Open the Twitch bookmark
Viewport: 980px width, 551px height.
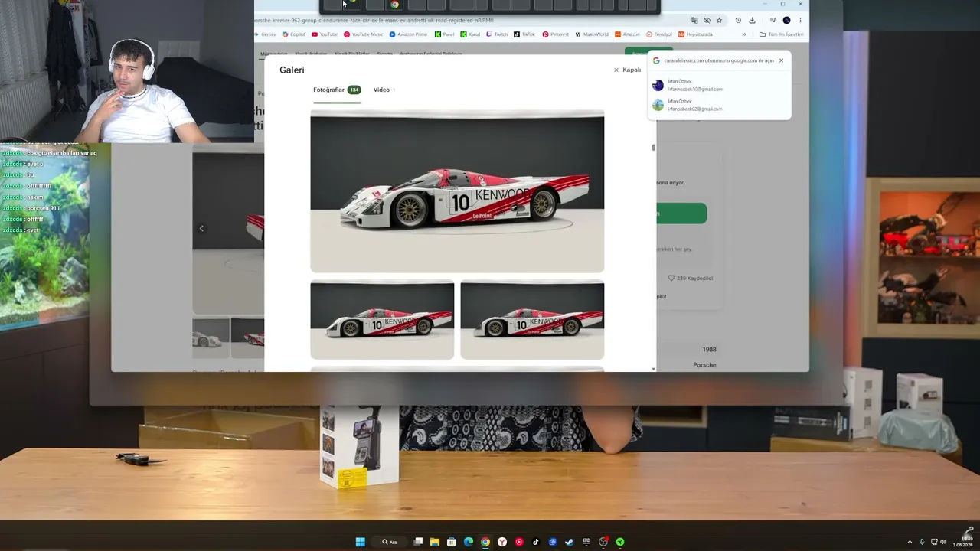tap(497, 34)
